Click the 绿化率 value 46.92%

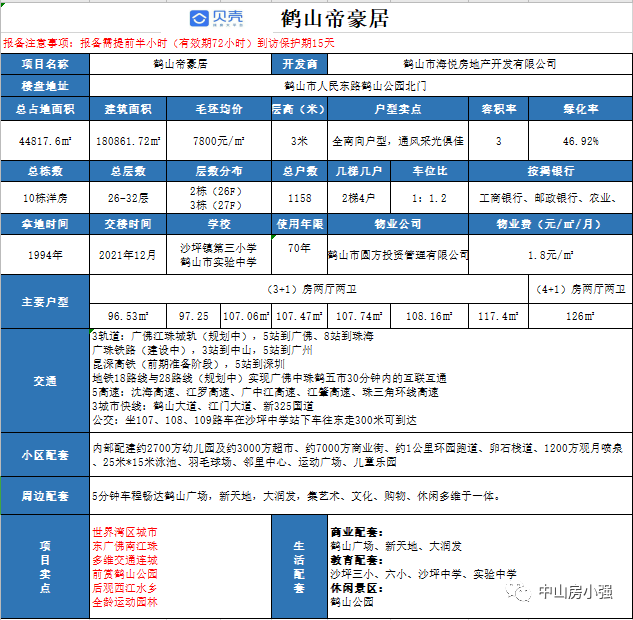pyautogui.click(x=580, y=141)
